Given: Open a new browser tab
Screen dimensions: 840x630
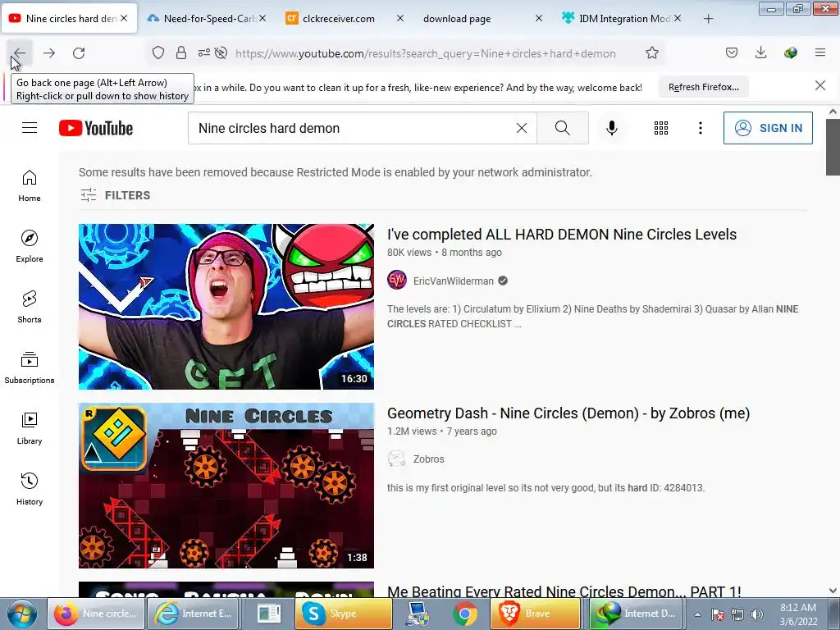Looking at the screenshot, I should click(x=708, y=19).
